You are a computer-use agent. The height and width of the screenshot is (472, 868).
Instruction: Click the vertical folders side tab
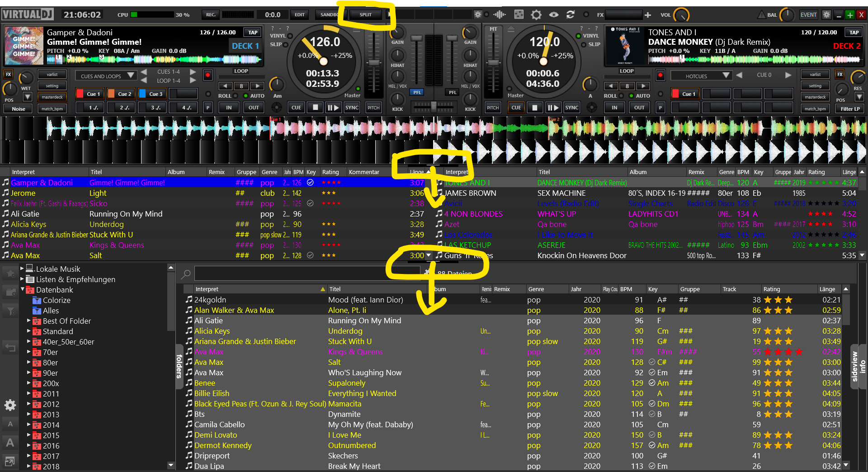point(179,366)
